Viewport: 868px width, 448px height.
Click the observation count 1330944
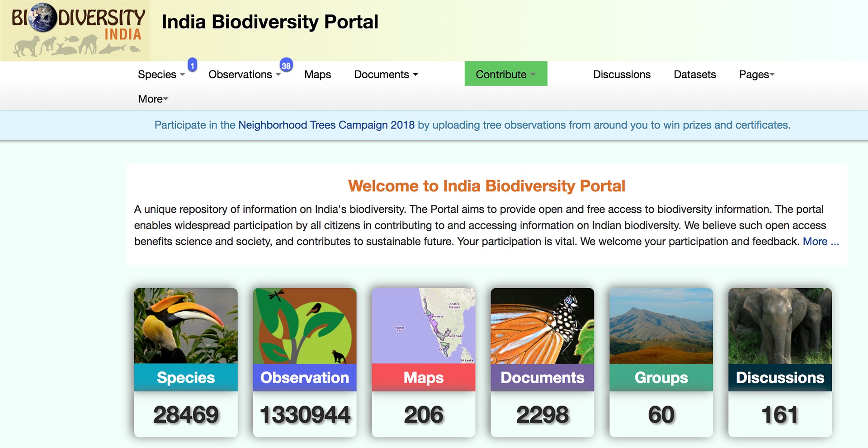pos(305,415)
